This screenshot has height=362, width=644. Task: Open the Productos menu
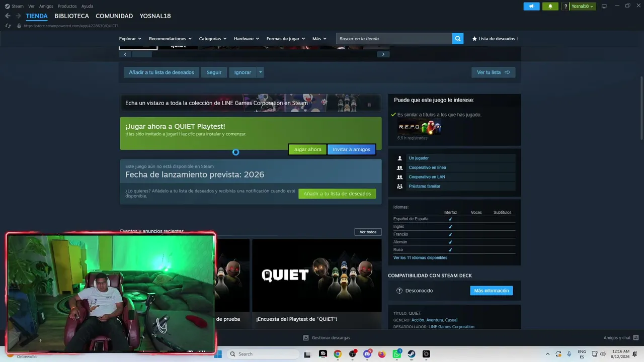(x=67, y=6)
